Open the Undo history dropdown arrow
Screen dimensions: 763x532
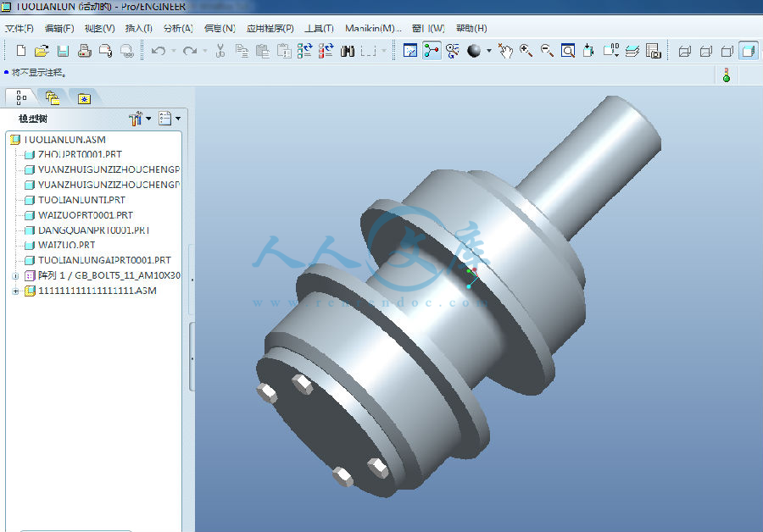click(x=173, y=51)
